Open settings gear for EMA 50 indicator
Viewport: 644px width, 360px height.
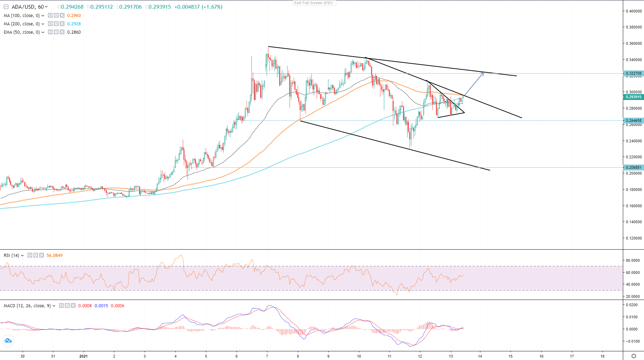56,32
